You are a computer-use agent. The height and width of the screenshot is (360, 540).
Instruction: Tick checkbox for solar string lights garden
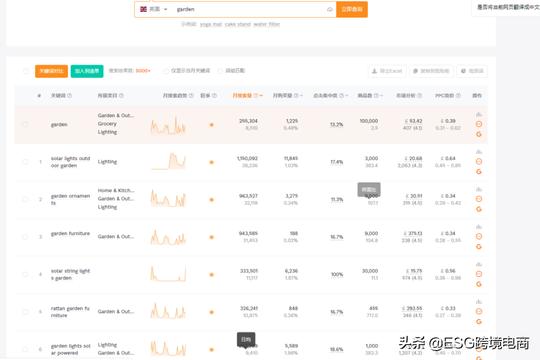[x=25, y=274]
